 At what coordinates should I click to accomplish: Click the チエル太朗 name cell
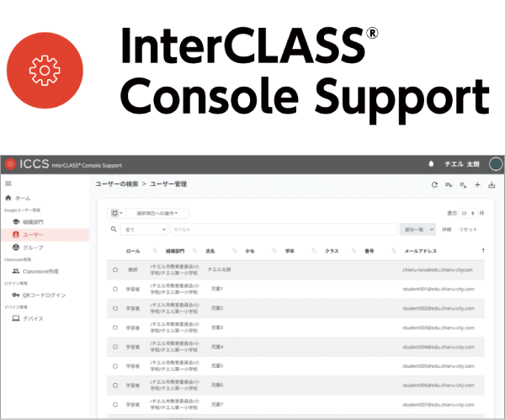pos(220,269)
